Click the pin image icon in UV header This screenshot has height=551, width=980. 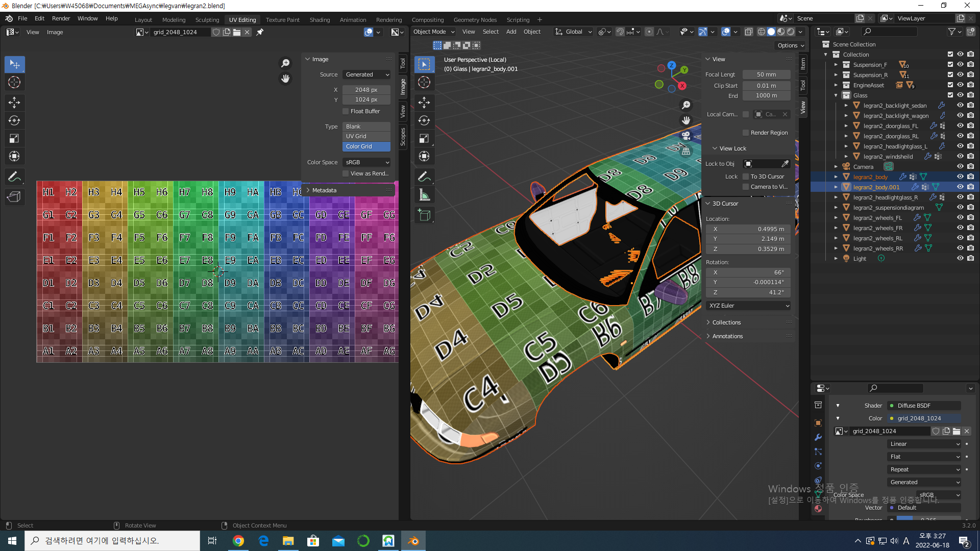(x=260, y=32)
